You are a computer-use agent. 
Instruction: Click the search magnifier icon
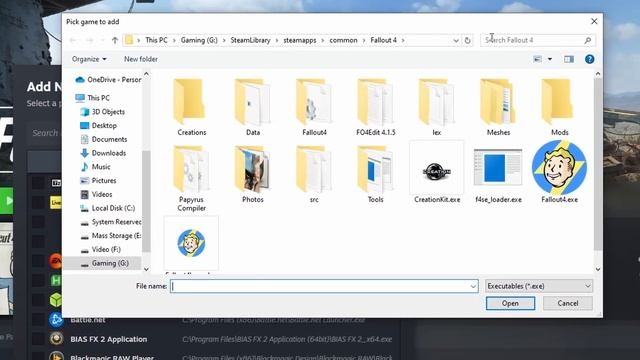587,40
